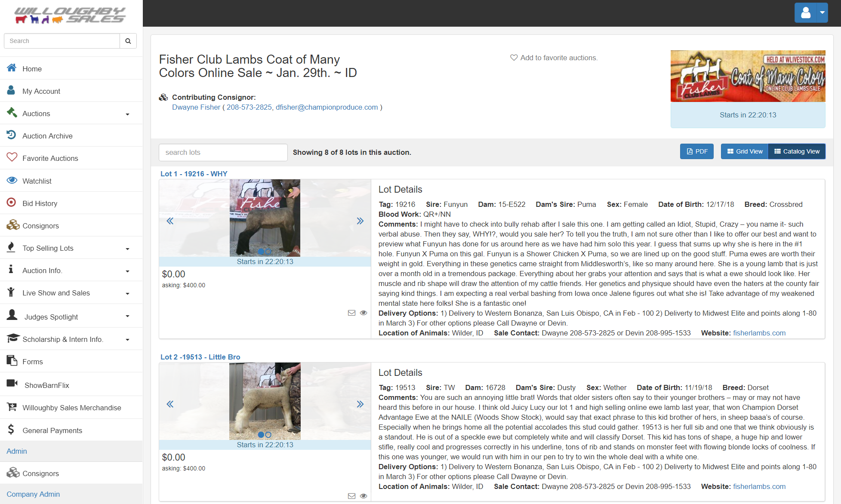Click the Auction Archive history icon

click(12, 135)
